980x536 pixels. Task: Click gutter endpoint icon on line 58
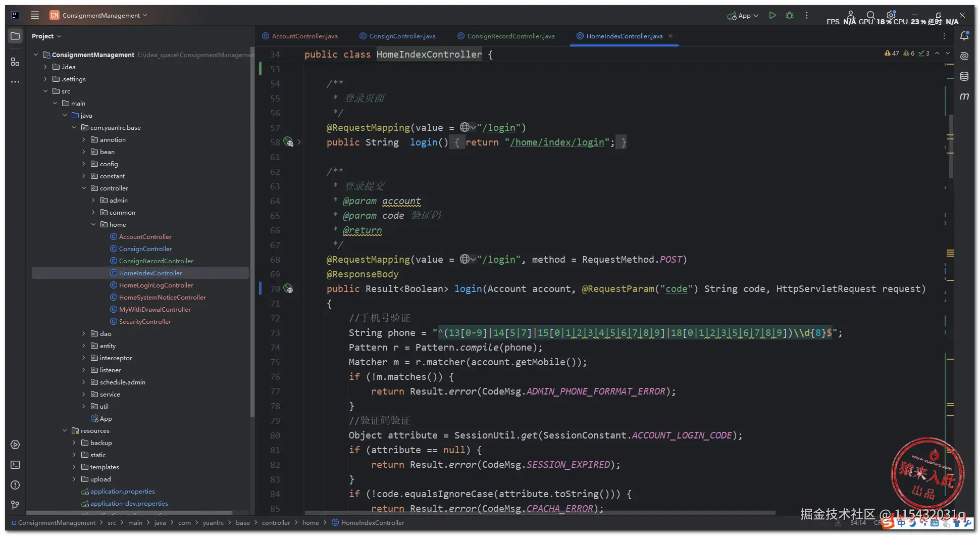click(x=288, y=142)
